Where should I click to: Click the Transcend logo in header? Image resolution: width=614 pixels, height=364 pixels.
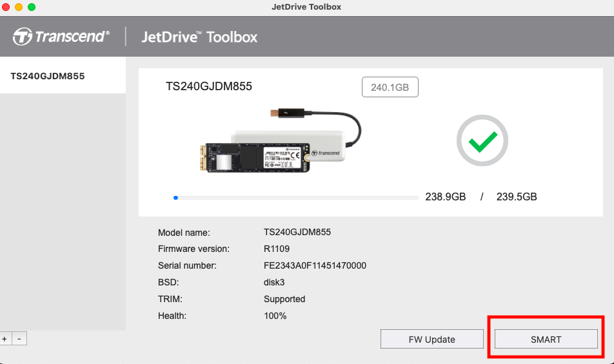point(61,36)
